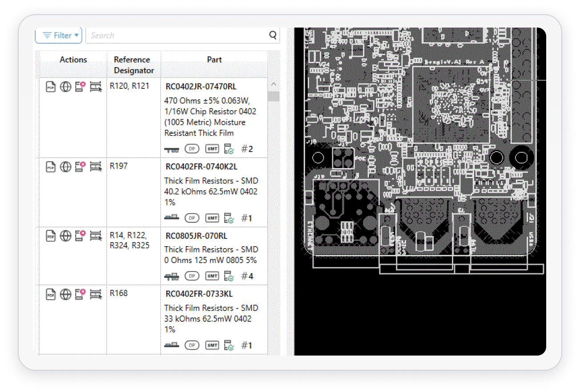Open PDF datasheet for R14, R122 row
The width and height of the screenshot is (580, 392).
(x=51, y=236)
